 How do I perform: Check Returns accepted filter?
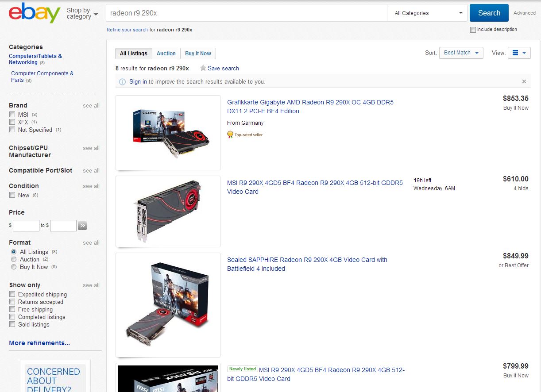12,302
